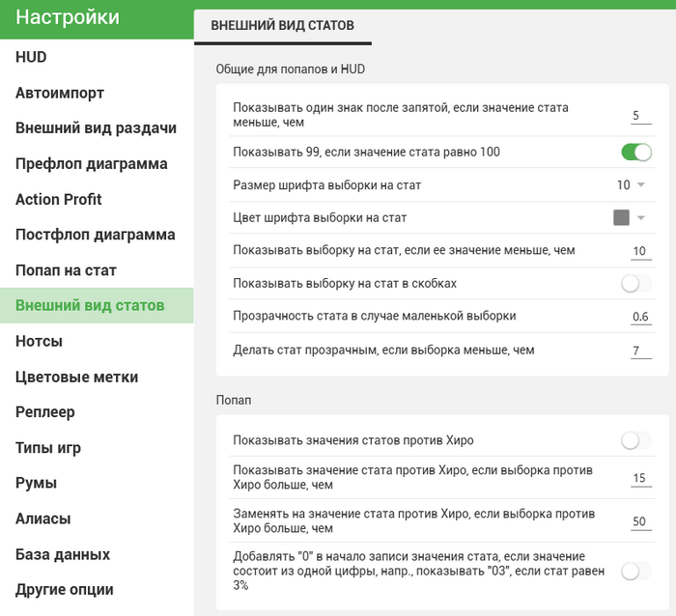Click label Размер шрифта выборки на стат
Screen dimensions: 676x616
[x=326, y=185]
